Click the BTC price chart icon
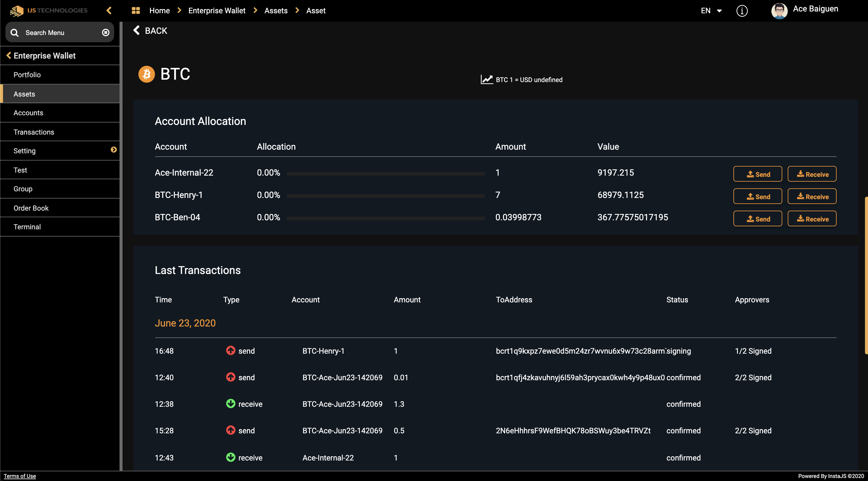This screenshot has height=481, width=868. 486,79
